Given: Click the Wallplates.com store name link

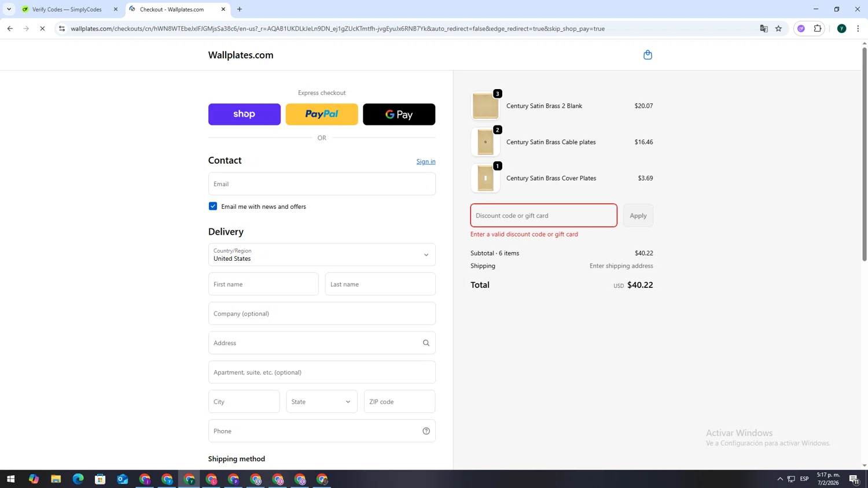Looking at the screenshot, I should click(241, 55).
